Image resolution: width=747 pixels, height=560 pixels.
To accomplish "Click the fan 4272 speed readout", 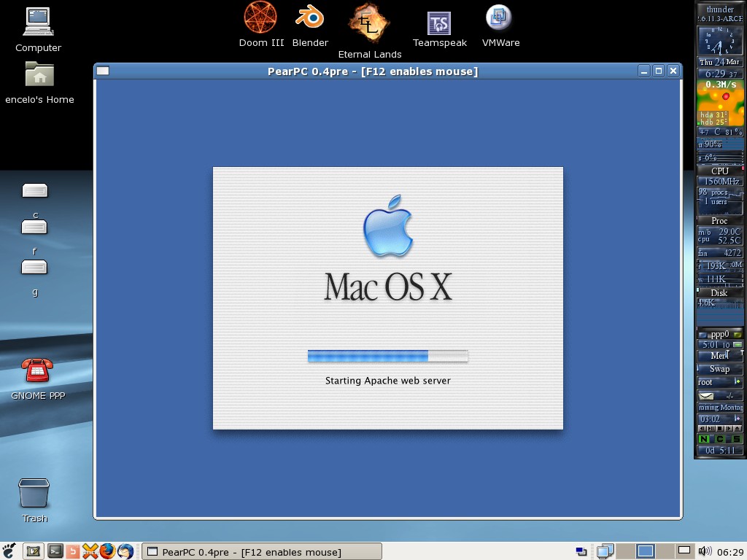I will pyautogui.click(x=720, y=253).
